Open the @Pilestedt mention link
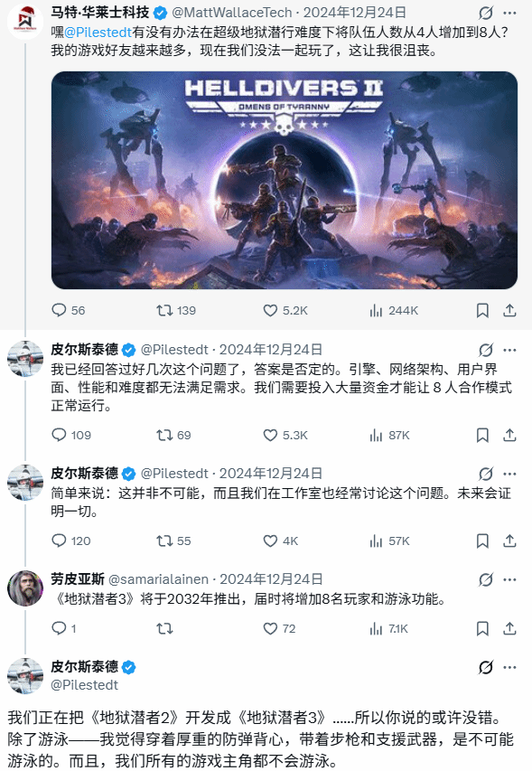 (98, 33)
